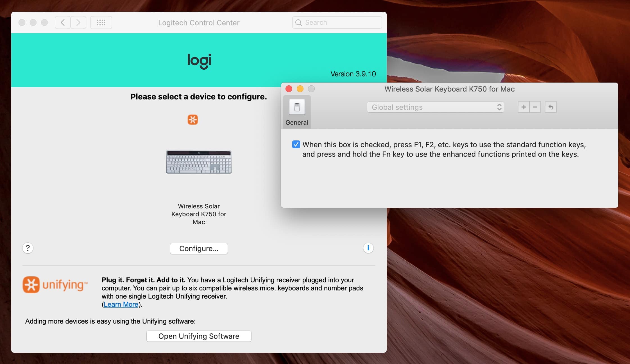Click the forward navigation arrow
Image resolution: width=630 pixels, height=364 pixels.
[78, 22]
